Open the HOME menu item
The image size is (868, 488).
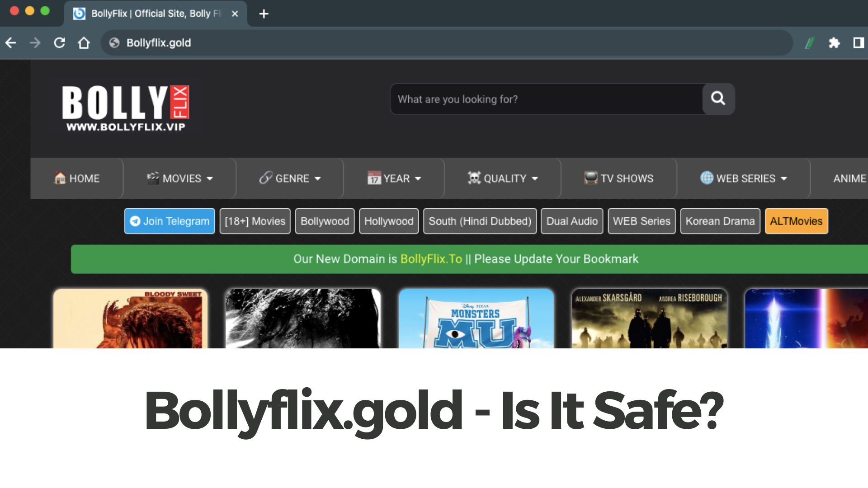click(x=77, y=178)
